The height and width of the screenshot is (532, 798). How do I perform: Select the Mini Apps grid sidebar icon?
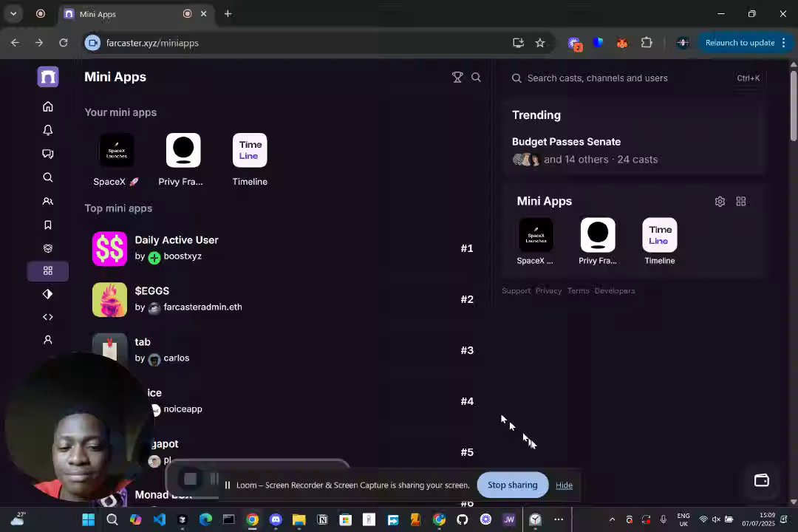click(x=48, y=271)
